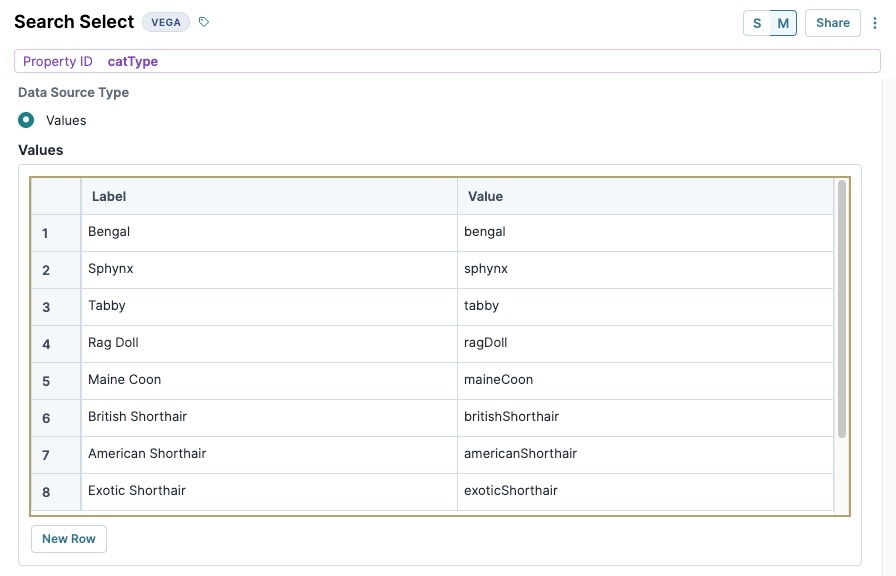Click row number 3 header
896x576 pixels.
56,307
